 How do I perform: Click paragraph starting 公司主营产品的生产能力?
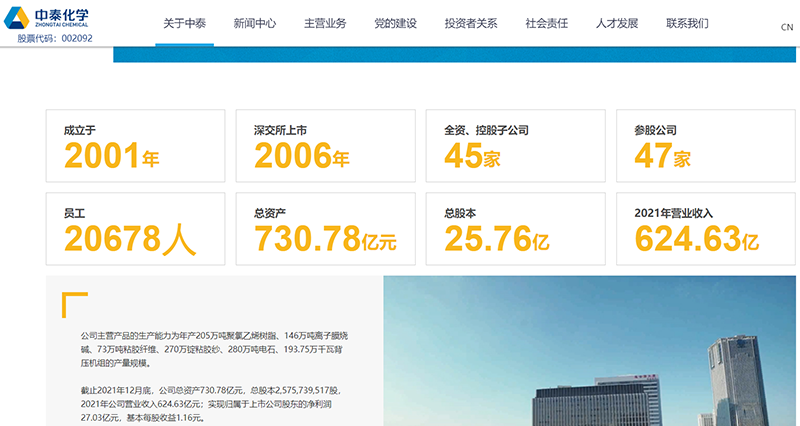(x=214, y=349)
